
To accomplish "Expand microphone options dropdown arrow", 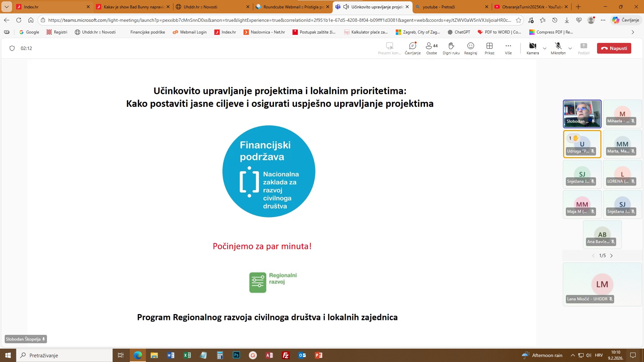I will 570,48.
